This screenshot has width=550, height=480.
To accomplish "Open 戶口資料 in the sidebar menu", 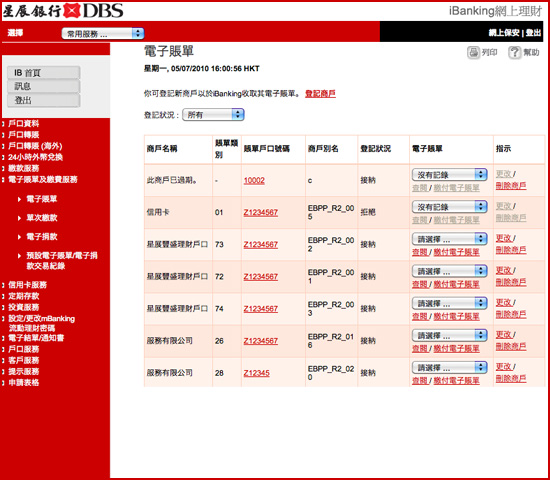I will pyautogui.click(x=24, y=124).
